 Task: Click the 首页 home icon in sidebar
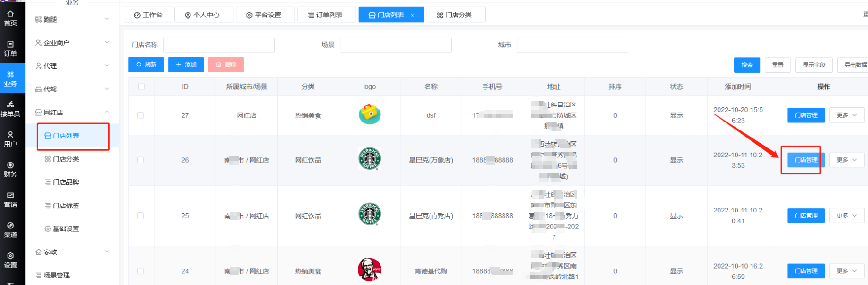coord(10,18)
